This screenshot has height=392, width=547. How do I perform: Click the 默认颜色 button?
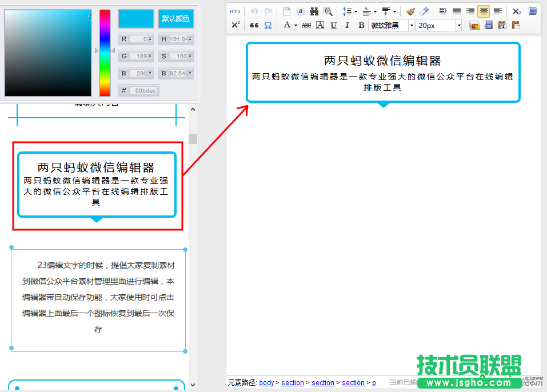[175, 19]
